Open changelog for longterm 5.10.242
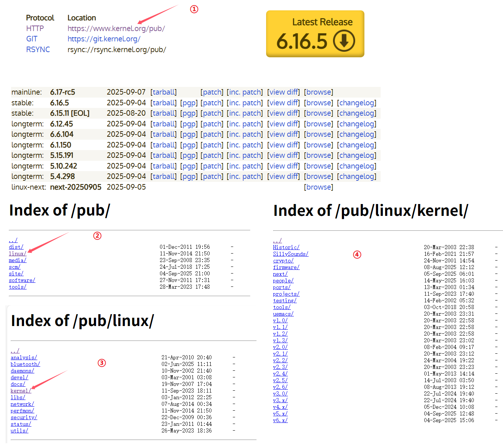Screen dimensions: 503x448 (x=357, y=166)
